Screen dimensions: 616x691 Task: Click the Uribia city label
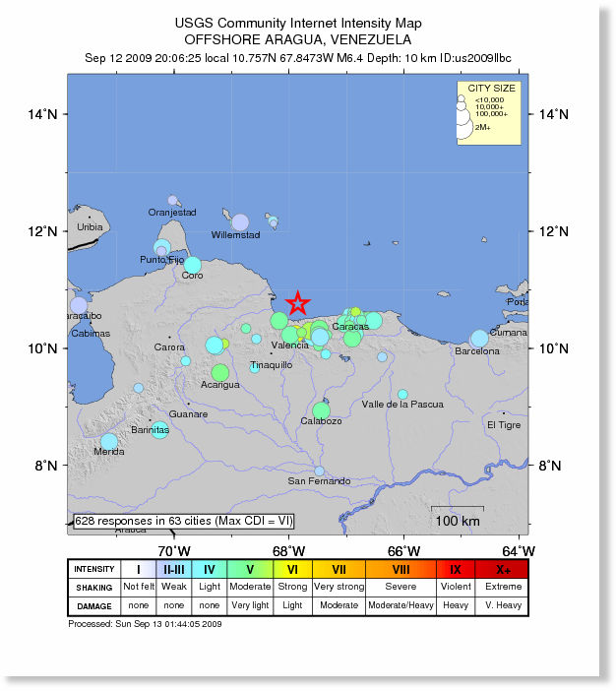[90, 227]
